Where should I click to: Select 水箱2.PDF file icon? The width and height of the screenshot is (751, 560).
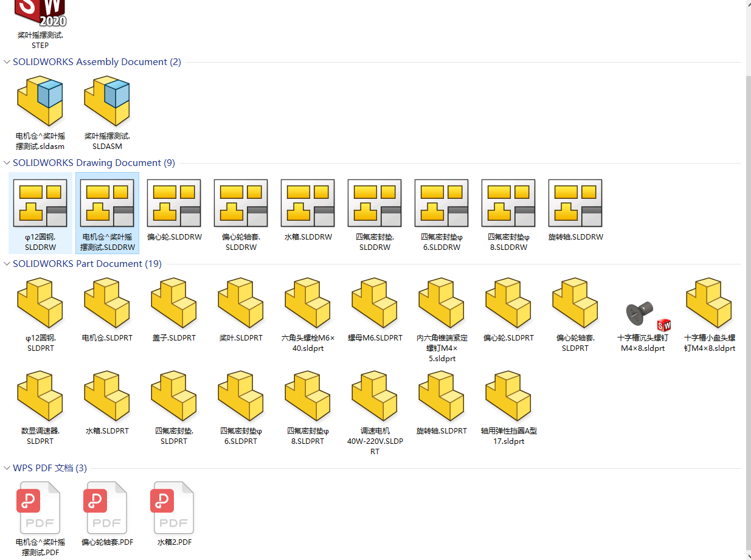click(x=173, y=508)
